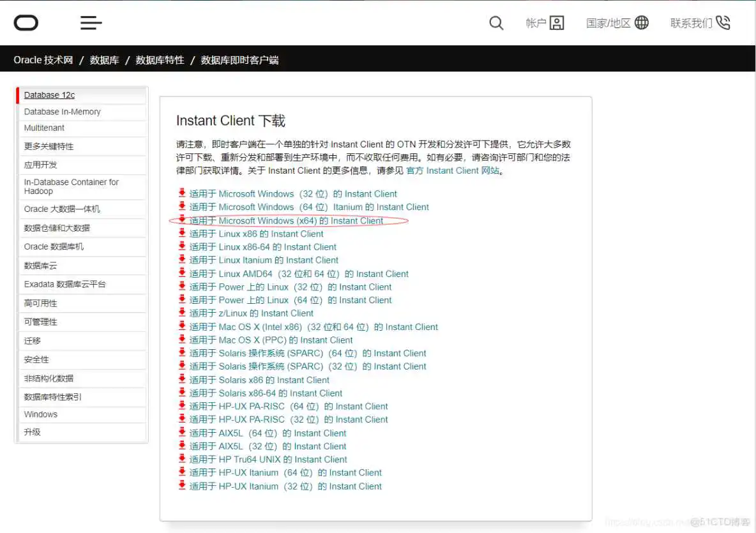Image resolution: width=756 pixels, height=533 pixels.
Task: Select Database In-Memory in the sidebar
Action: pos(62,112)
